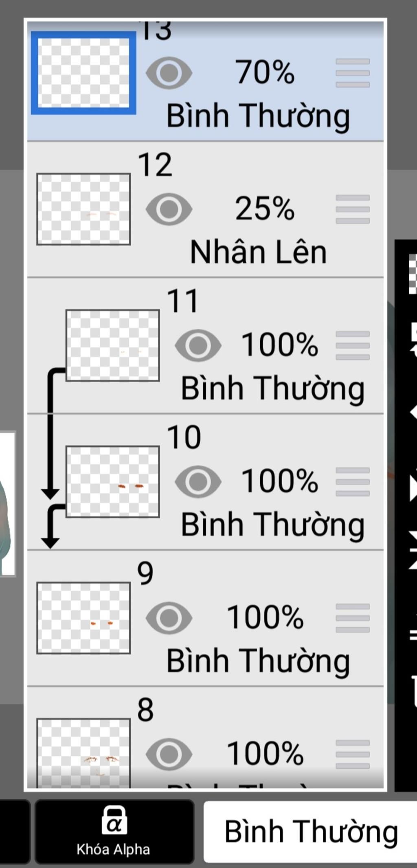Select layer 9 thumbnail
The image size is (417, 868).
[x=83, y=618]
